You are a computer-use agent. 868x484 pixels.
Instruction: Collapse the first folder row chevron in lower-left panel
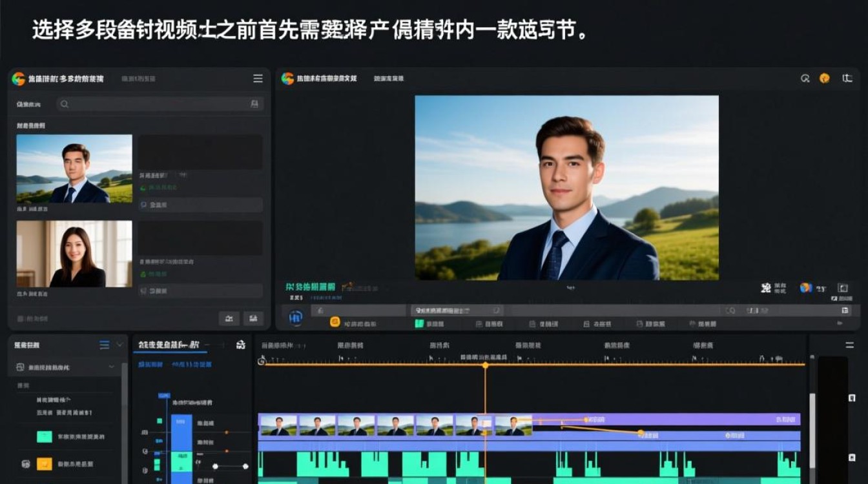pyautogui.click(x=111, y=367)
